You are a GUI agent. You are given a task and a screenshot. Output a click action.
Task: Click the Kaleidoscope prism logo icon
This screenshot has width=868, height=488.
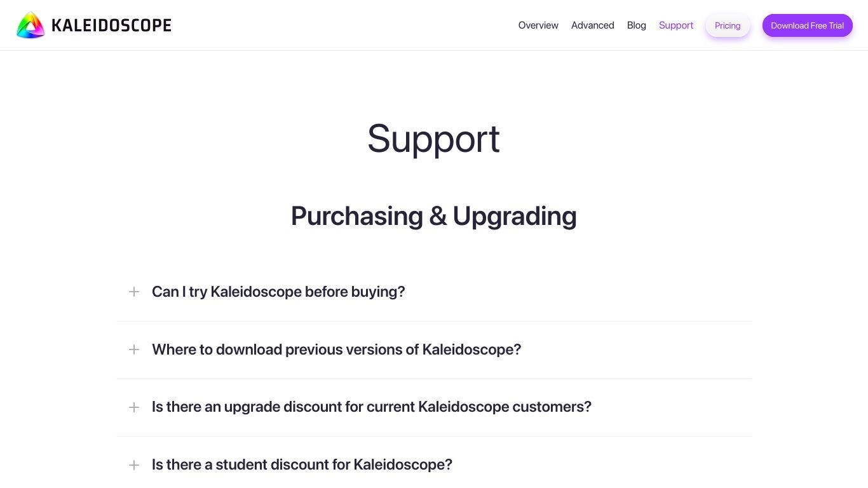(x=31, y=25)
